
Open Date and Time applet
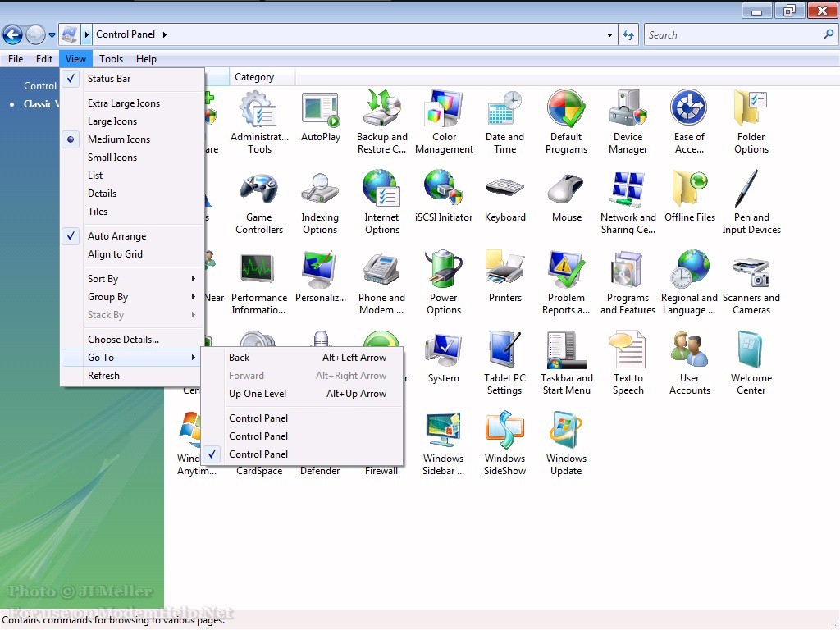point(504,121)
